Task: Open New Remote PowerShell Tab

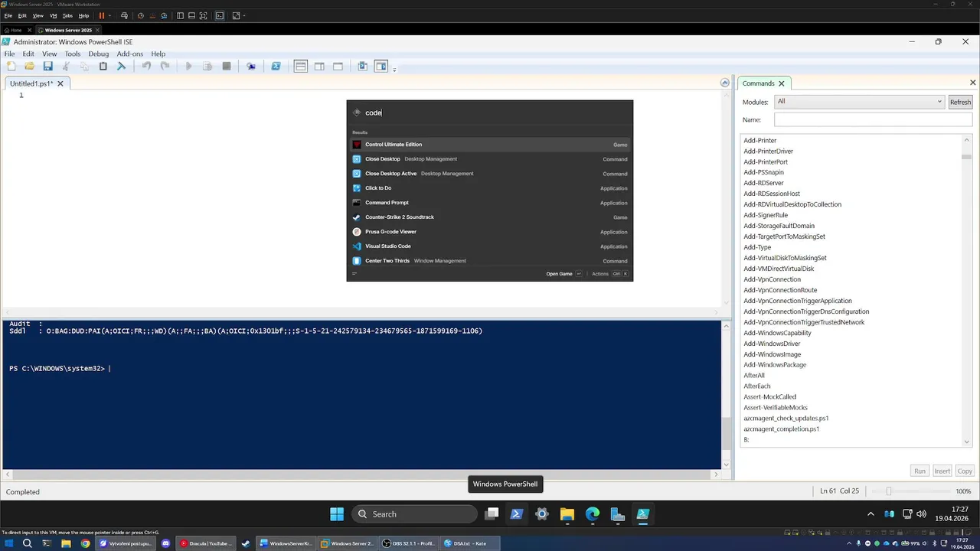Action: click(251, 67)
